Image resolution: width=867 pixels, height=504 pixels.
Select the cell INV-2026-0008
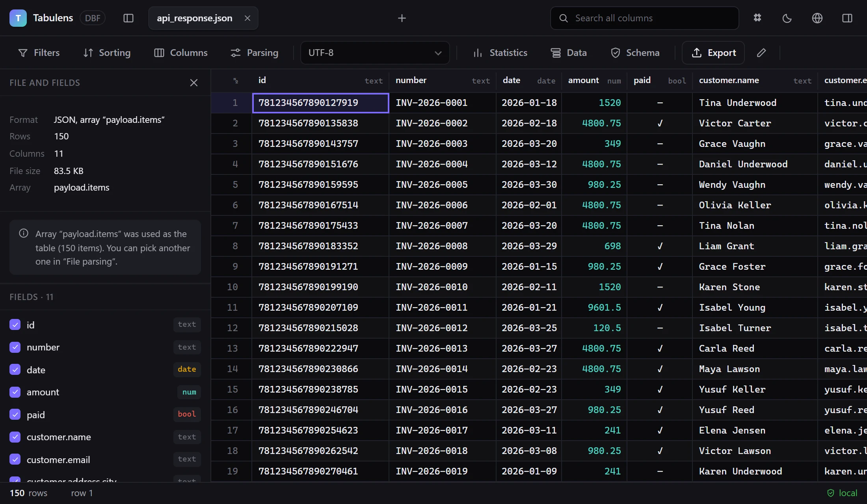[443, 246]
